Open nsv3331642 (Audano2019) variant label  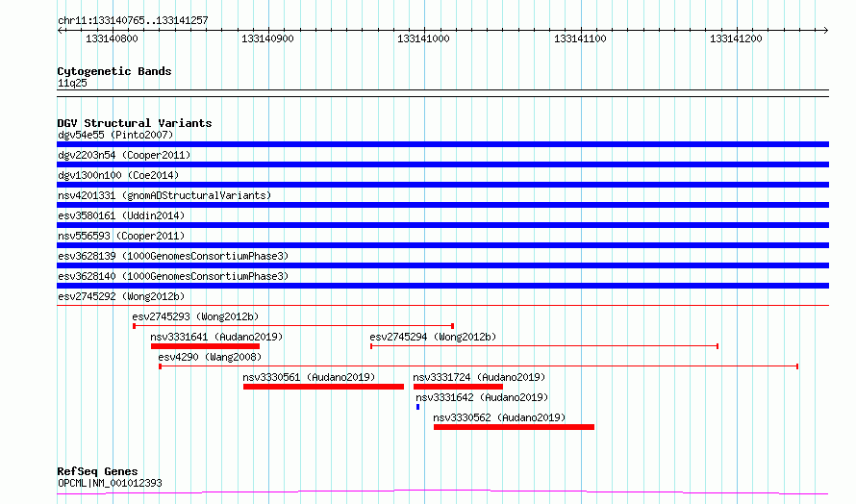[482, 397]
